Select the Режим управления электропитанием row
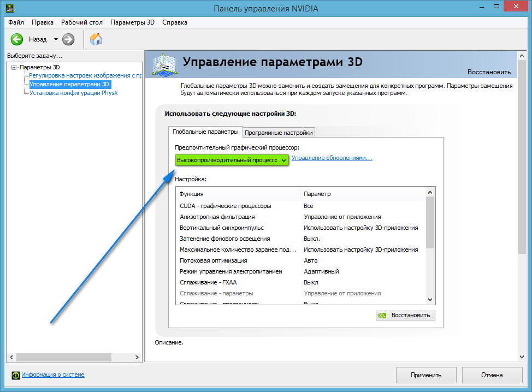This screenshot has width=532, height=392. [x=300, y=271]
